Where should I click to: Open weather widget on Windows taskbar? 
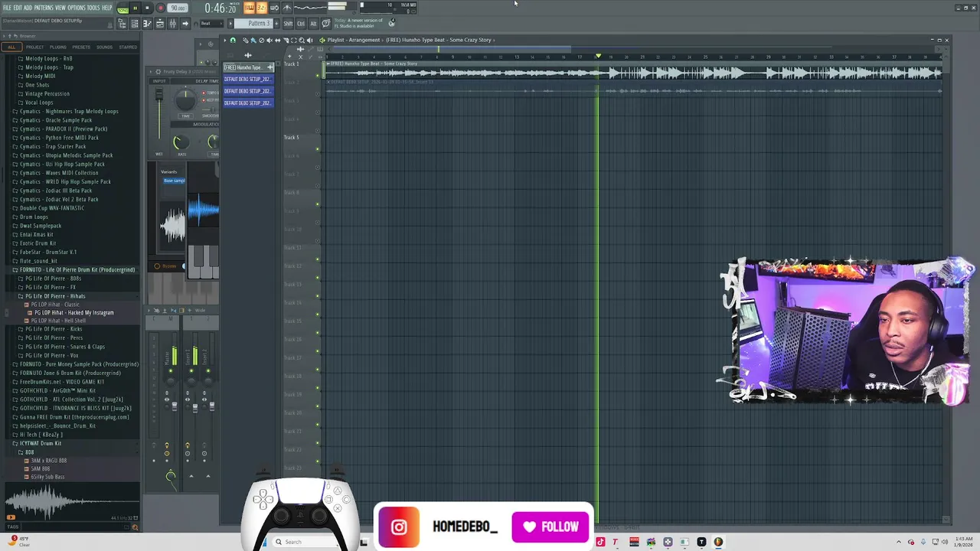(x=18, y=541)
